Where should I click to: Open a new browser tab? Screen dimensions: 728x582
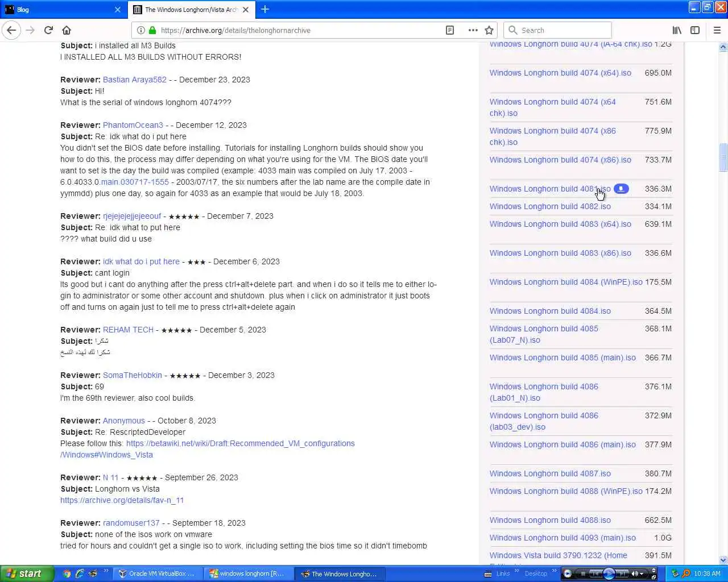(265, 9)
